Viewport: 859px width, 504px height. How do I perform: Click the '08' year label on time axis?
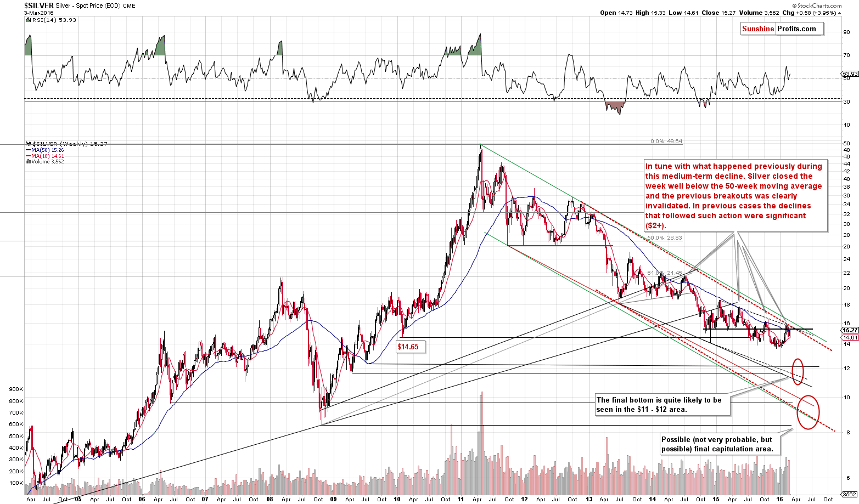coord(270,499)
